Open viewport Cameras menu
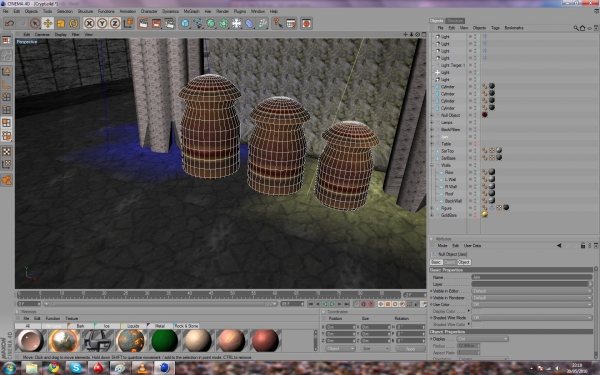This screenshot has width=600, height=375. pos(42,34)
